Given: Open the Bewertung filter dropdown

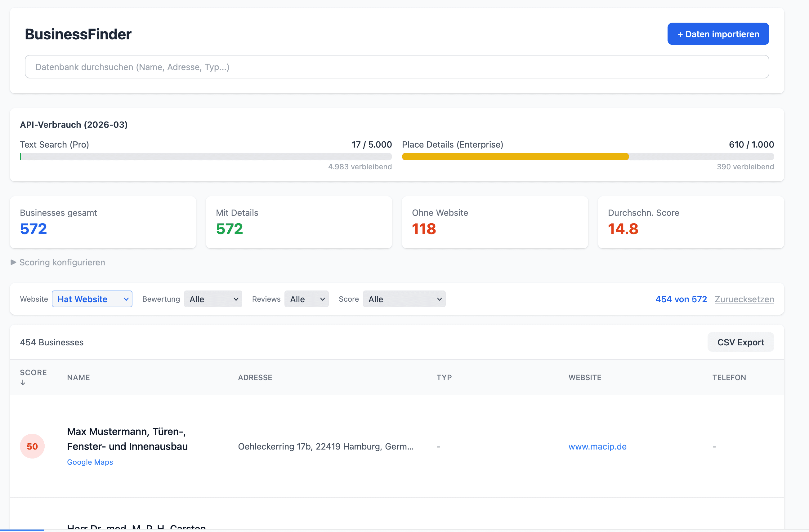Looking at the screenshot, I should [x=213, y=299].
